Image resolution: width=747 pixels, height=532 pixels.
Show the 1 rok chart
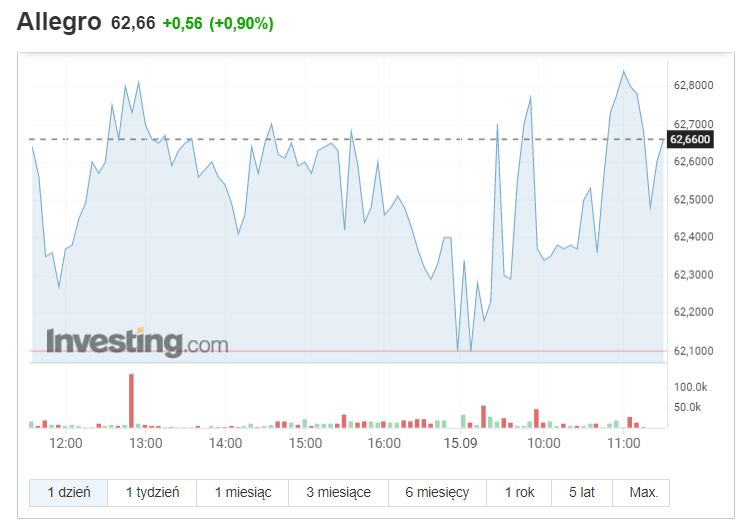coord(519,492)
